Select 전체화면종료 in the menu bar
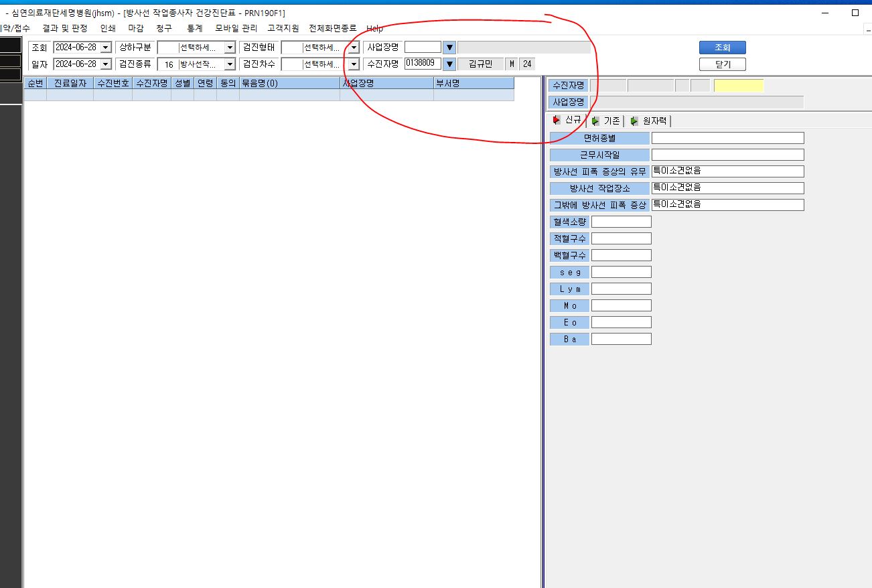Image resolution: width=872 pixels, height=588 pixels. click(332, 28)
